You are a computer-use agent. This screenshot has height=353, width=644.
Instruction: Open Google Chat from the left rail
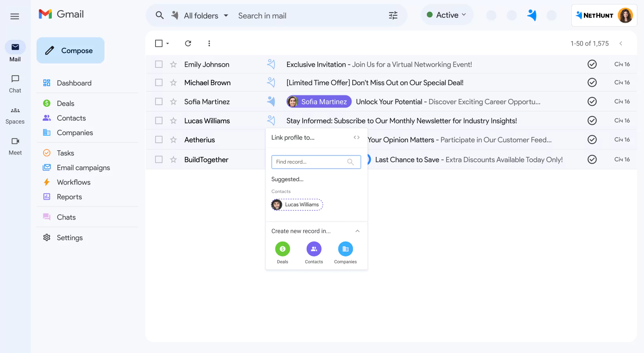15,84
